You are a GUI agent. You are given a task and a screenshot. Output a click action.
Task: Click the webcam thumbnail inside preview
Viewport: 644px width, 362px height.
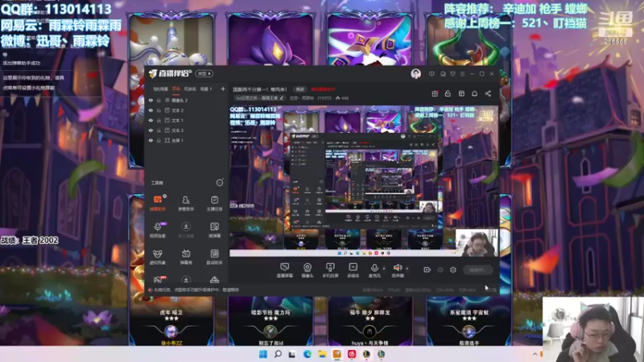pyautogui.click(x=477, y=243)
